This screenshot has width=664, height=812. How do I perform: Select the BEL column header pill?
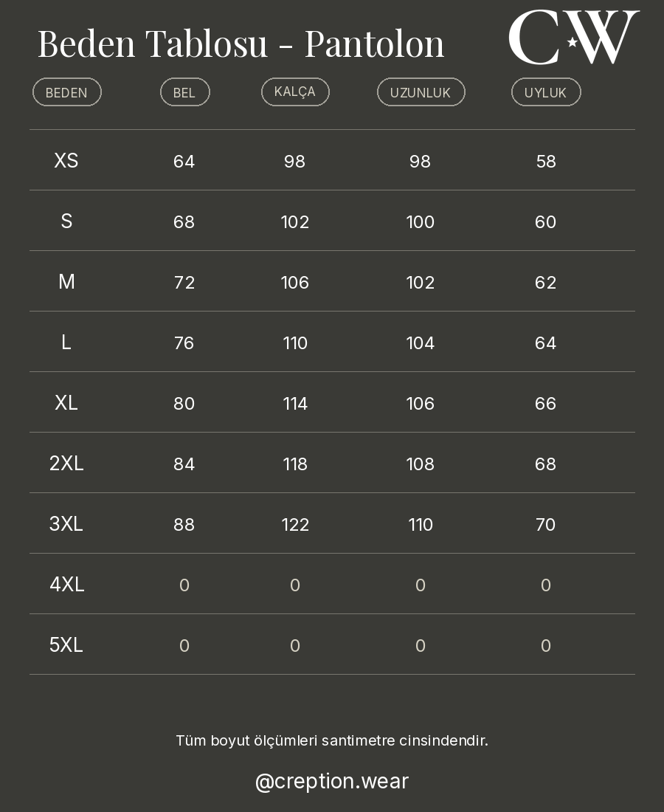(x=184, y=92)
